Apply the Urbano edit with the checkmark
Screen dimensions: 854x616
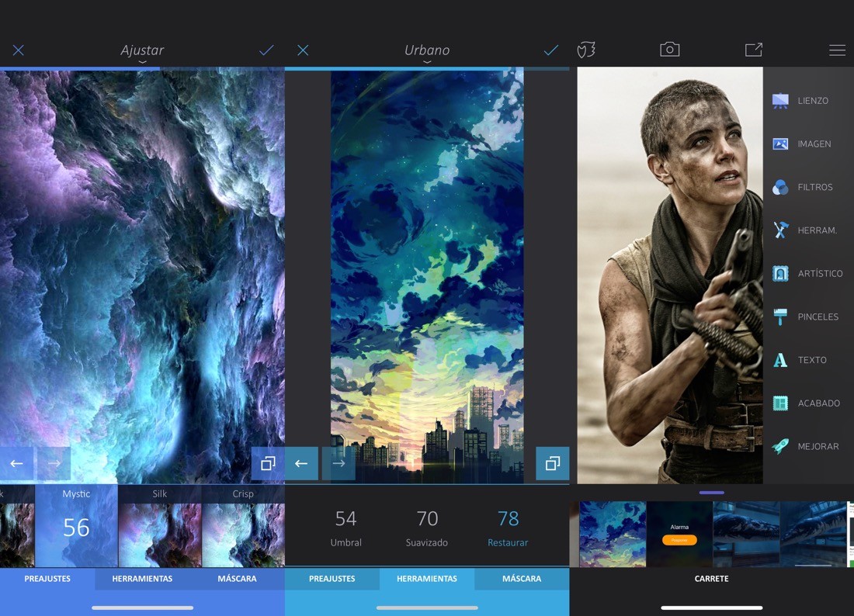click(x=551, y=50)
